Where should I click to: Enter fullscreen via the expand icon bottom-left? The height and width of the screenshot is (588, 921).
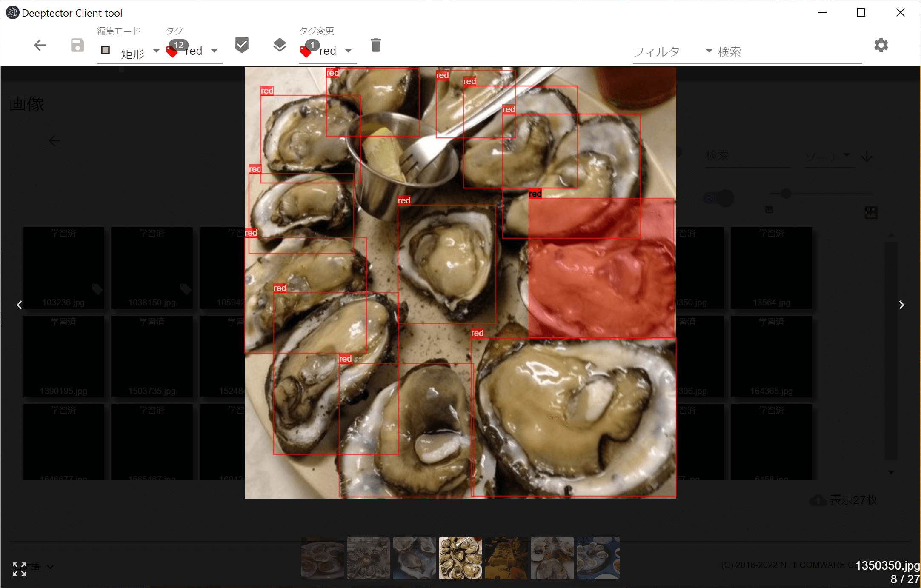[20, 568]
